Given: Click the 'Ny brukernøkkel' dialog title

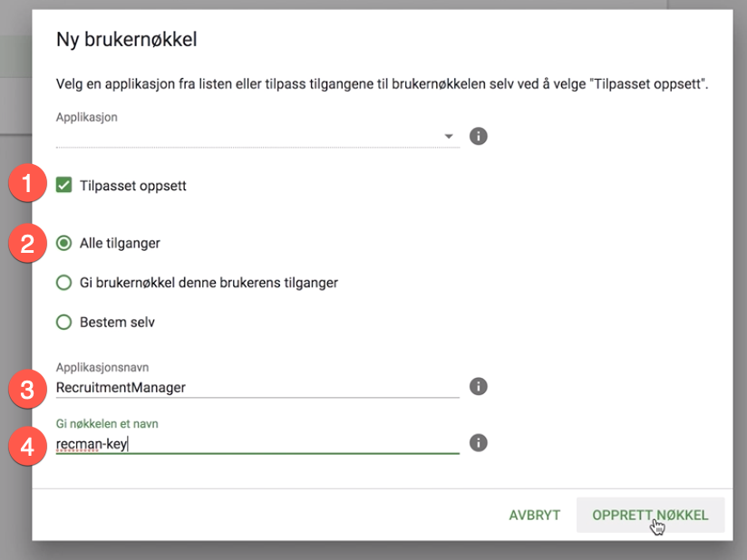Looking at the screenshot, I should (126, 39).
